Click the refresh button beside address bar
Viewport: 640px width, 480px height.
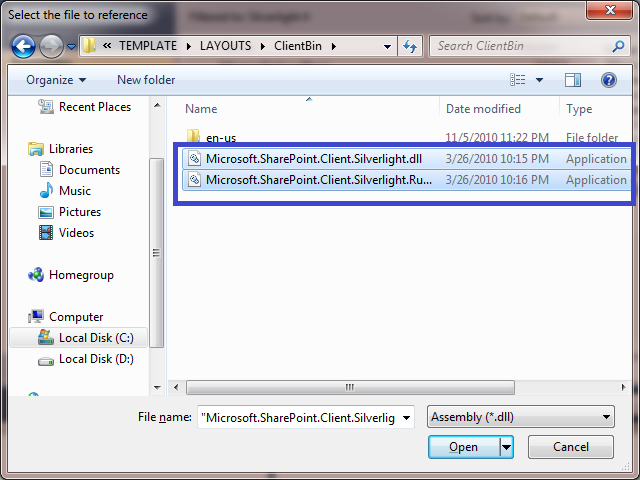coord(410,46)
